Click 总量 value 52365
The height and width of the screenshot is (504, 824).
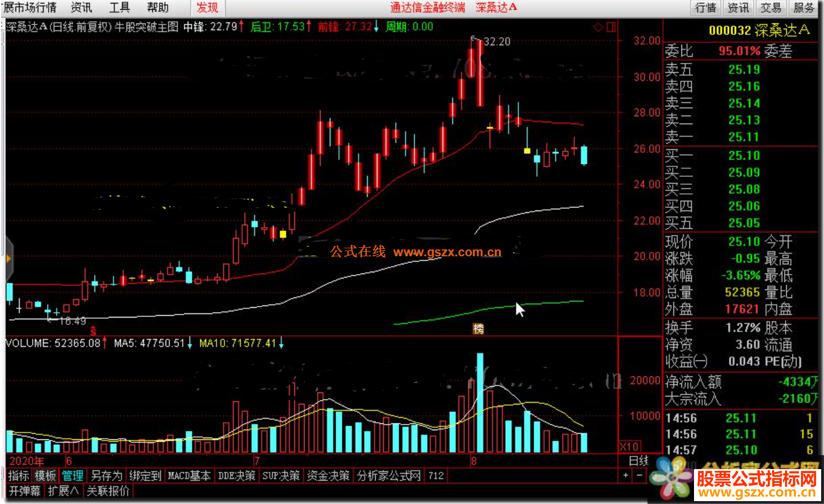(743, 292)
